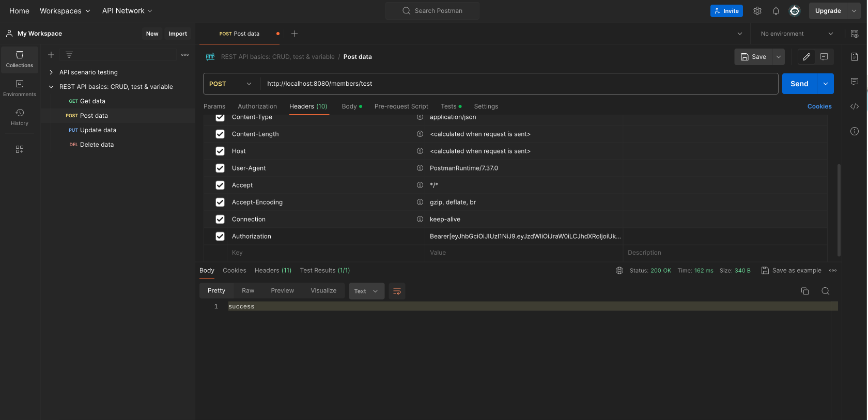
Task: Open the request info icon in right sidebar
Action: pyautogui.click(x=855, y=131)
